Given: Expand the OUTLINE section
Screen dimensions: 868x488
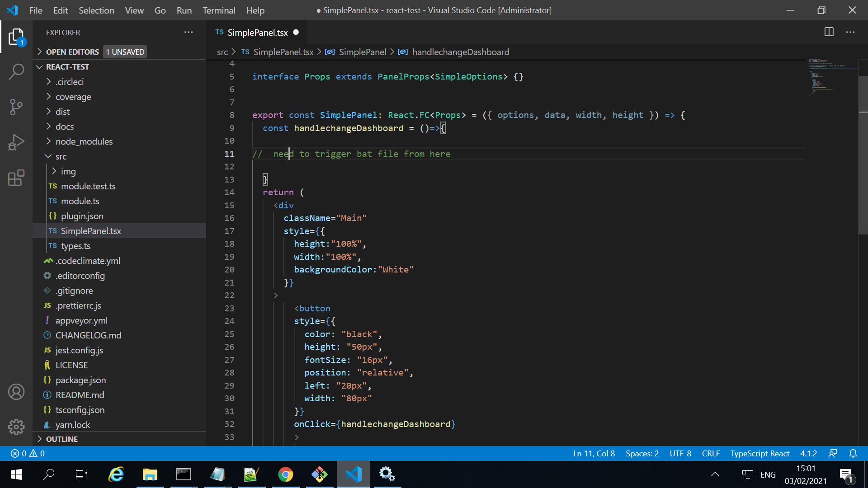Looking at the screenshot, I should coord(61,439).
